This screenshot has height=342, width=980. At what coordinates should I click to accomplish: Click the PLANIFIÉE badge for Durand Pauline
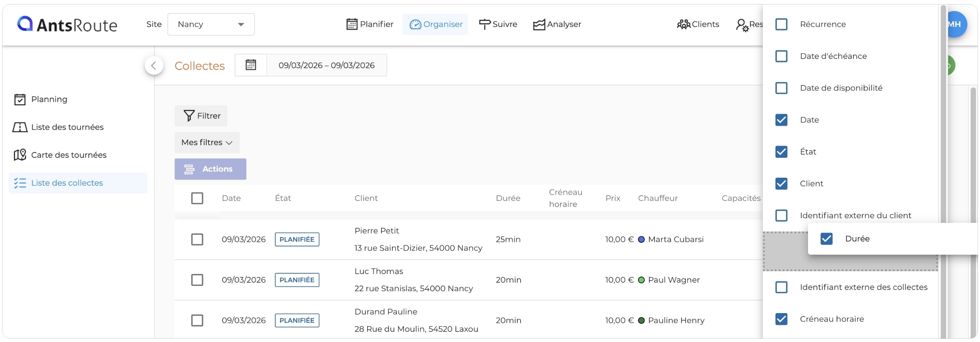[x=297, y=320]
